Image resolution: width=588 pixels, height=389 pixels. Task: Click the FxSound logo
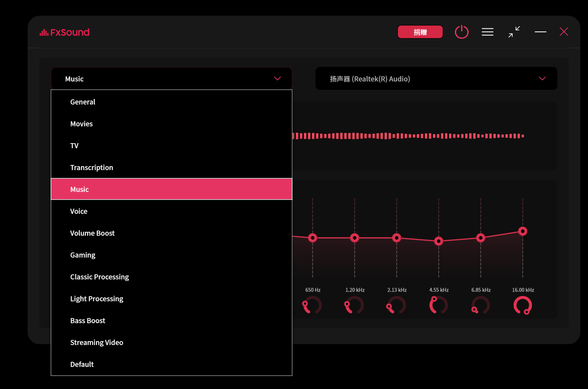(x=64, y=32)
